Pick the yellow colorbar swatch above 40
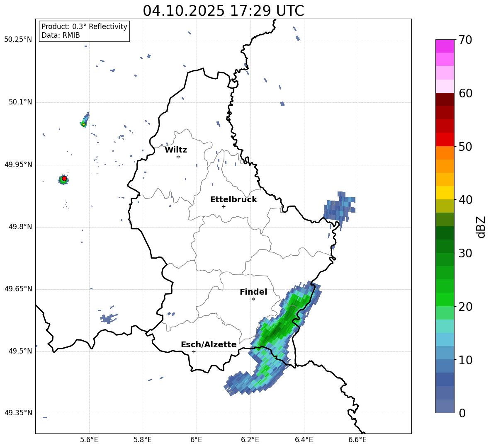Viewport: 491px width, 448px height. click(445, 193)
